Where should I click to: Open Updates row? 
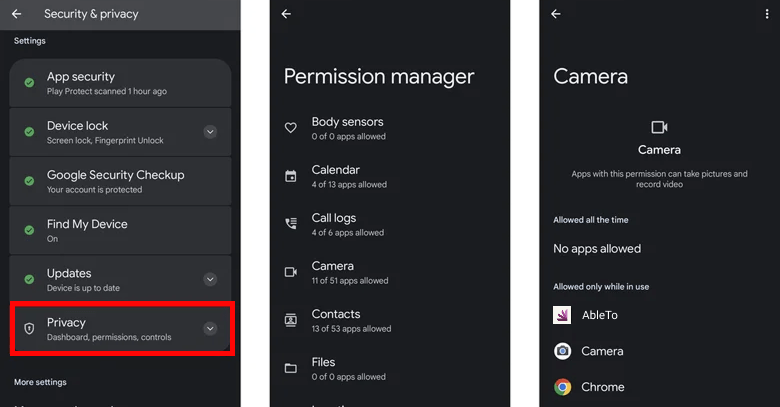coord(120,279)
